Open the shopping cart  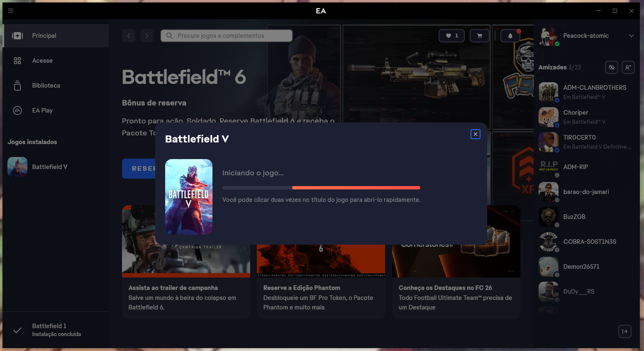click(479, 36)
